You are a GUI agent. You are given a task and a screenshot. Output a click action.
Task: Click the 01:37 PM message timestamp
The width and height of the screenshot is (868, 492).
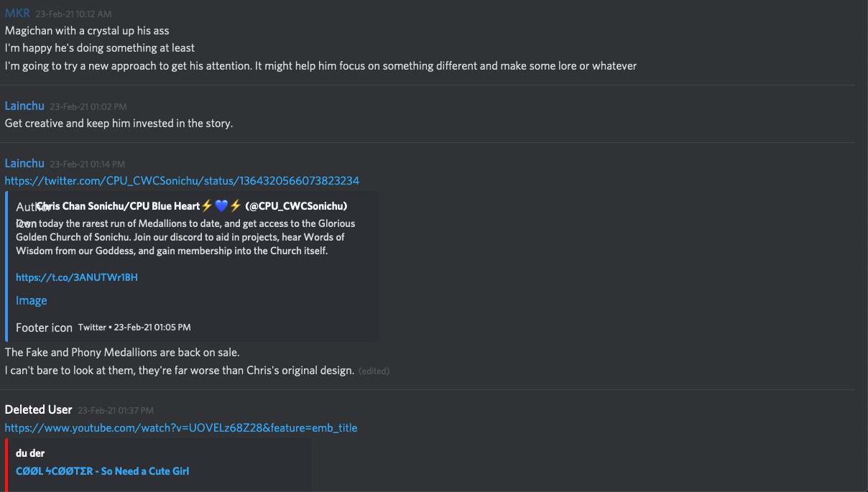[115, 410]
